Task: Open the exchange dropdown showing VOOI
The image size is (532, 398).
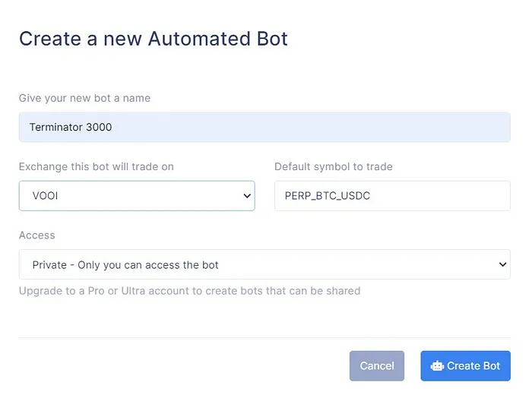Action: [x=137, y=195]
